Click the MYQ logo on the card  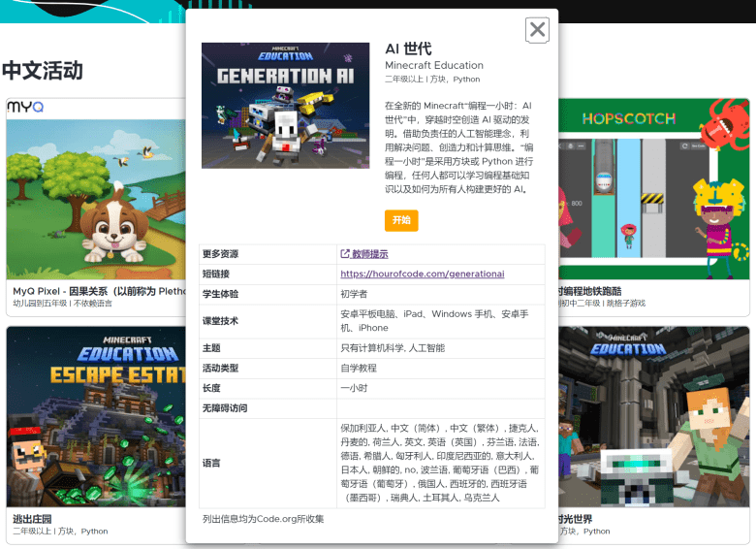(x=25, y=107)
